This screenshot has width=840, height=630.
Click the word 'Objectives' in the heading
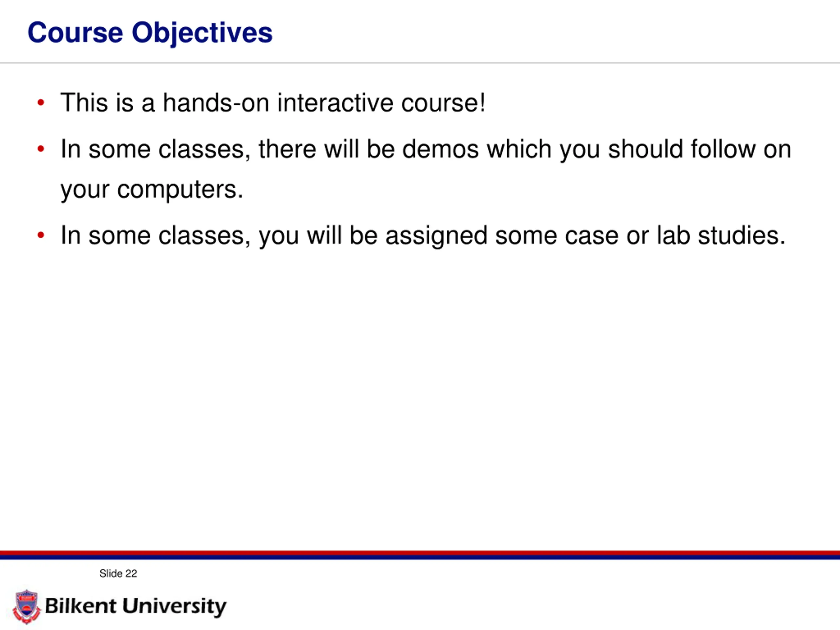pos(202,33)
